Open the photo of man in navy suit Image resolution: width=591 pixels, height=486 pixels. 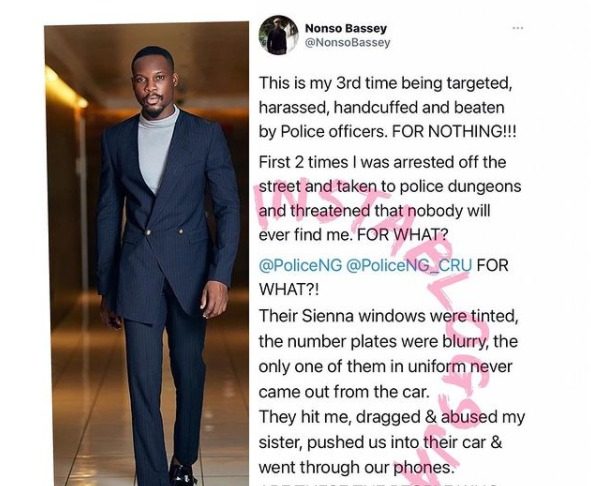coord(147,254)
